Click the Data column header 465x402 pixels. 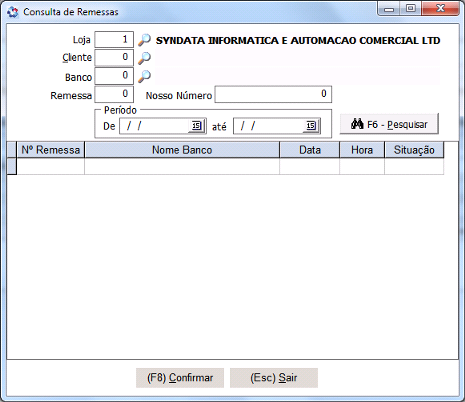(310, 150)
